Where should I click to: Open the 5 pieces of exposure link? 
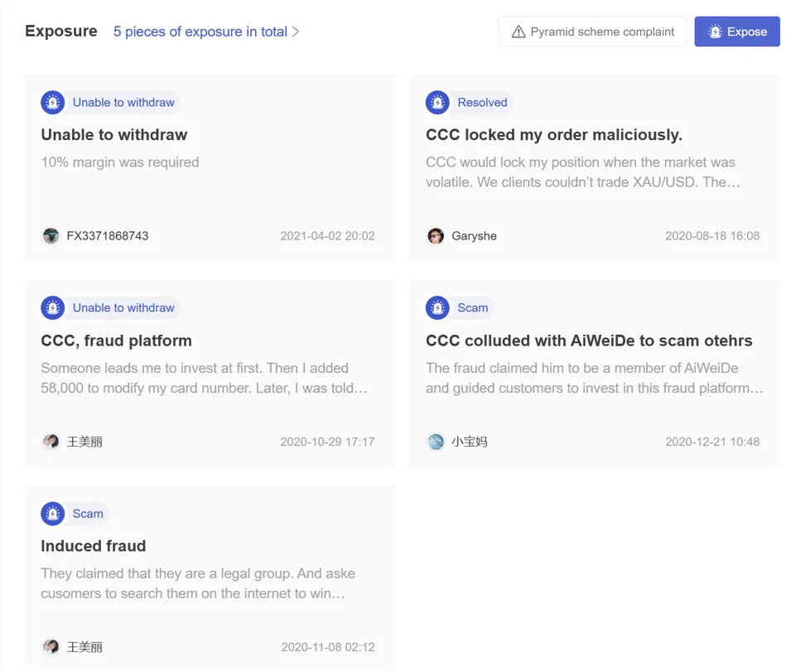(x=205, y=31)
